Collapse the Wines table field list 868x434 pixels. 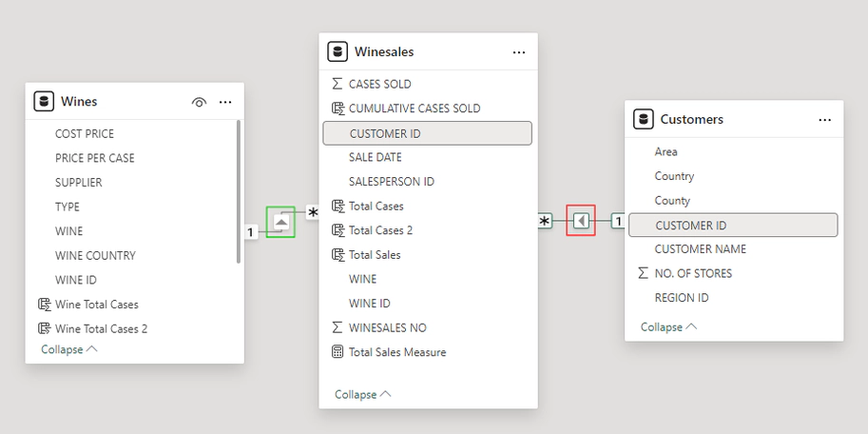(x=68, y=349)
